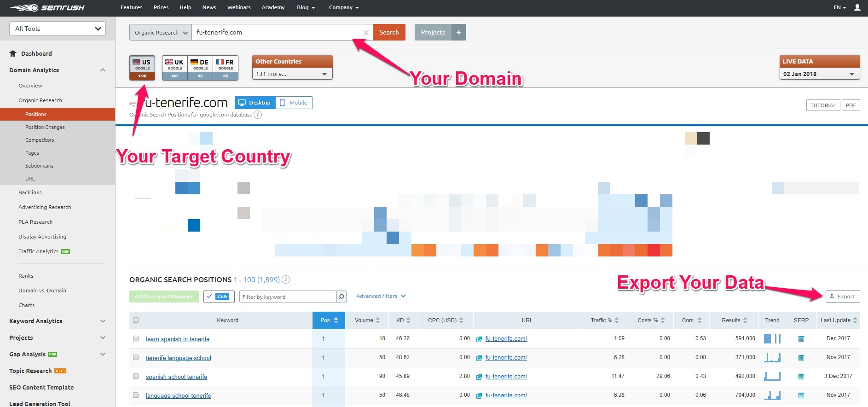Click the info icon beside google.com database

(258, 115)
